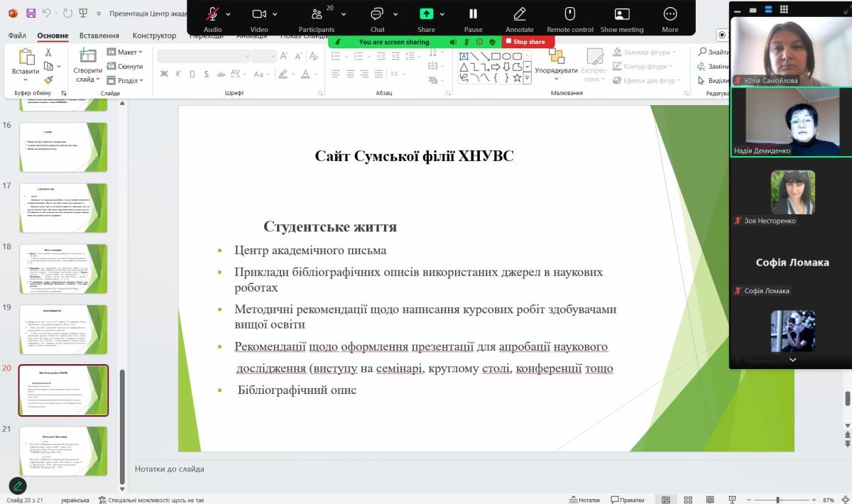Click the red Stop share button
This screenshot has height=504, width=852.
click(525, 42)
